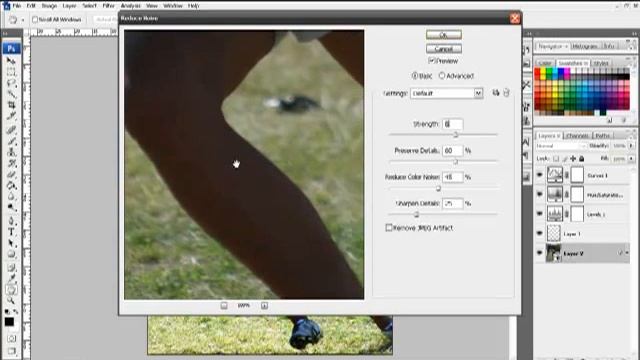
Task: Hide the Levels 1 layer
Action: click(540, 214)
